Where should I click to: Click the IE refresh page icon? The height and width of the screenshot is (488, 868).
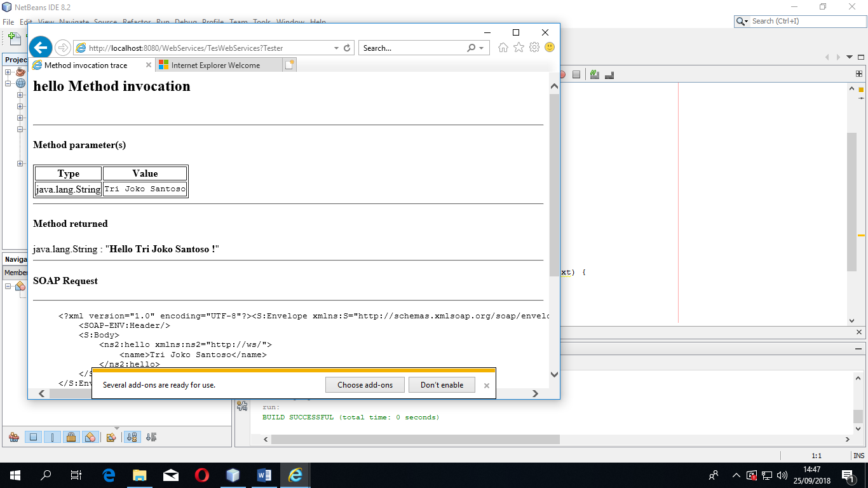coord(347,48)
